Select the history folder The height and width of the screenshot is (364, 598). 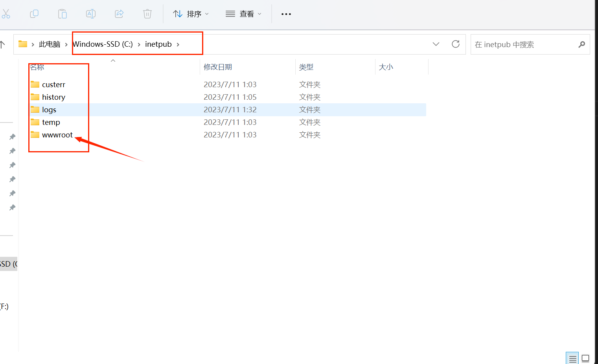[x=53, y=97]
